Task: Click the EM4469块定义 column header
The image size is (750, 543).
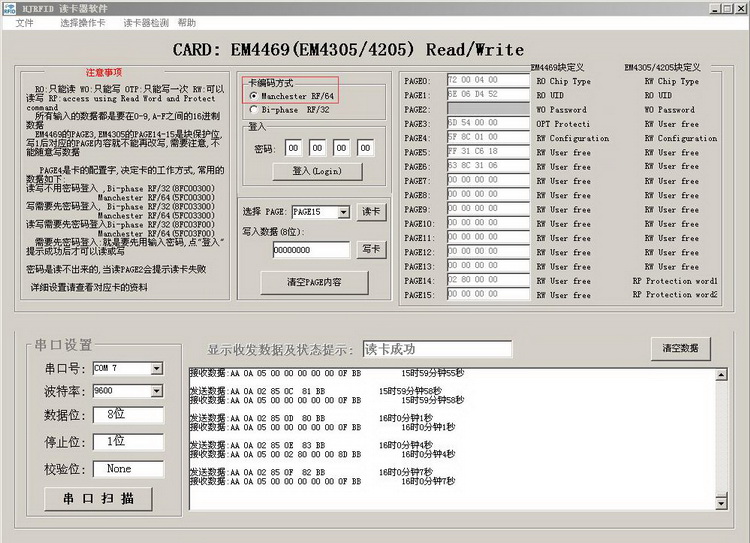Action: click(557, 67)
